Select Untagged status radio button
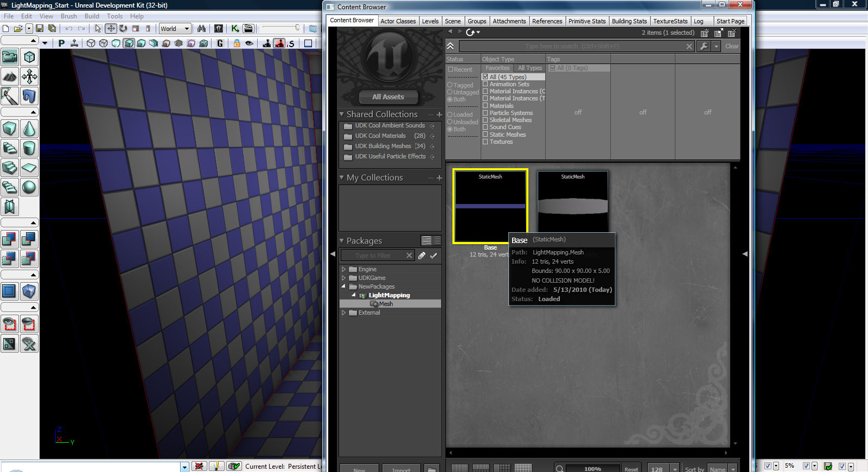Image resolution: width=868 pixels, height=472 pixels. 450,92
